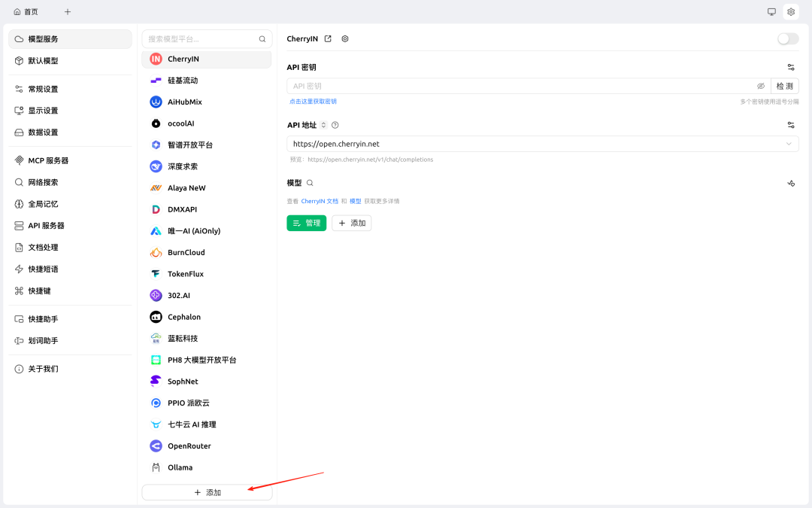The width and height of the screenshot is (812, 508).
Task: Open API key list settings icon
Action: coord(791,68)
